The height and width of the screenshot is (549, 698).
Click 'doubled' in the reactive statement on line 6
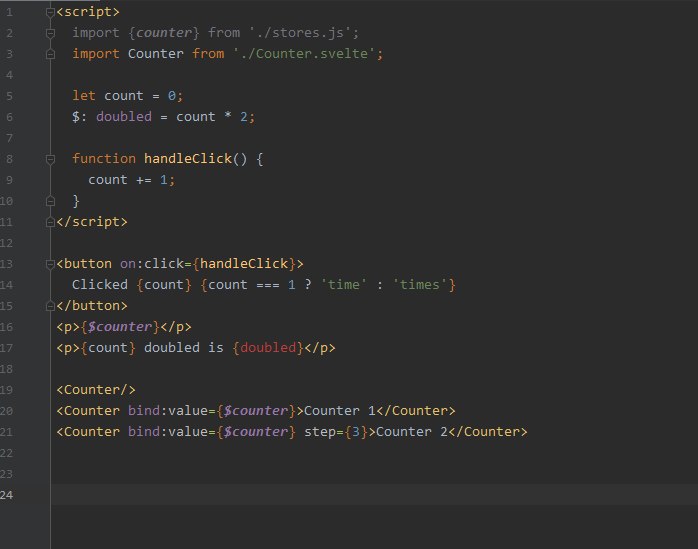pyautogui.click(x=124, y=117)
